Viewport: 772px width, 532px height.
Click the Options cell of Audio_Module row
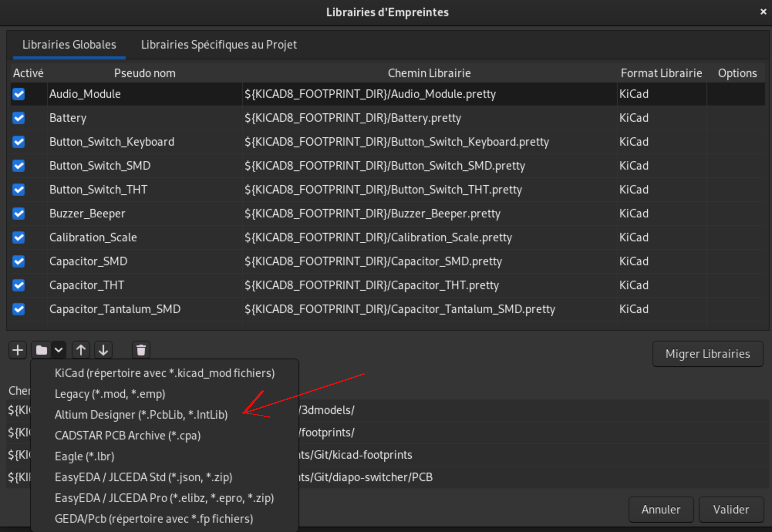[736, 94]
